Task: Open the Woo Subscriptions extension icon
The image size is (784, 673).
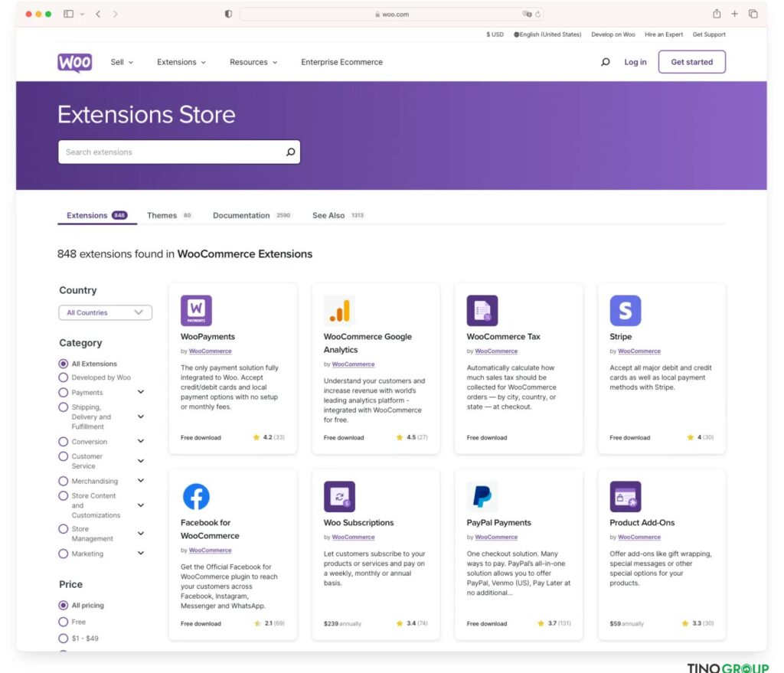Action: pyautogui.click(x=339, y=496)
